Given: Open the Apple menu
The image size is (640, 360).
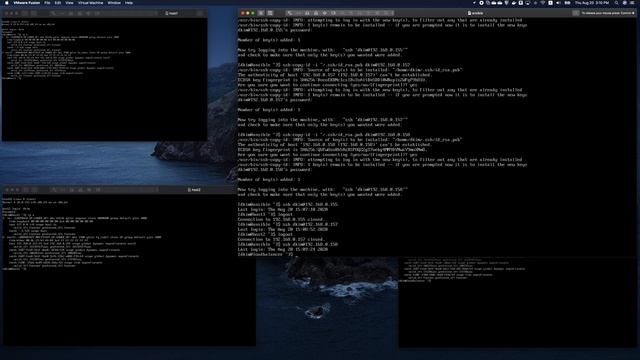Looking at the screenshot, I should (6, 3).
